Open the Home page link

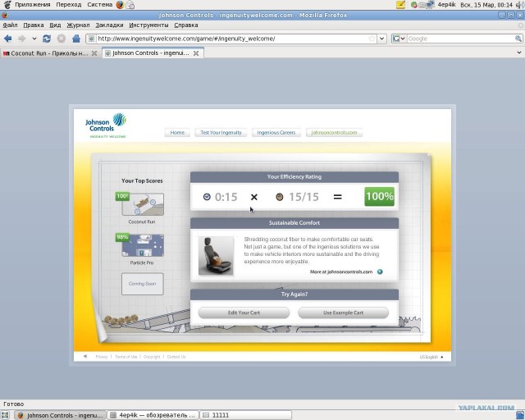pos(177,133)
